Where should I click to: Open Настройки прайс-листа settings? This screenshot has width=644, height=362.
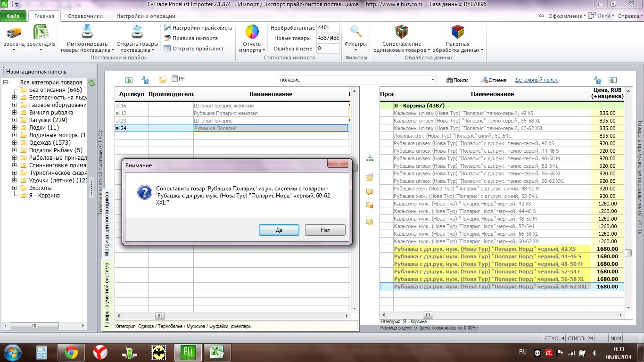coord(198,28)
